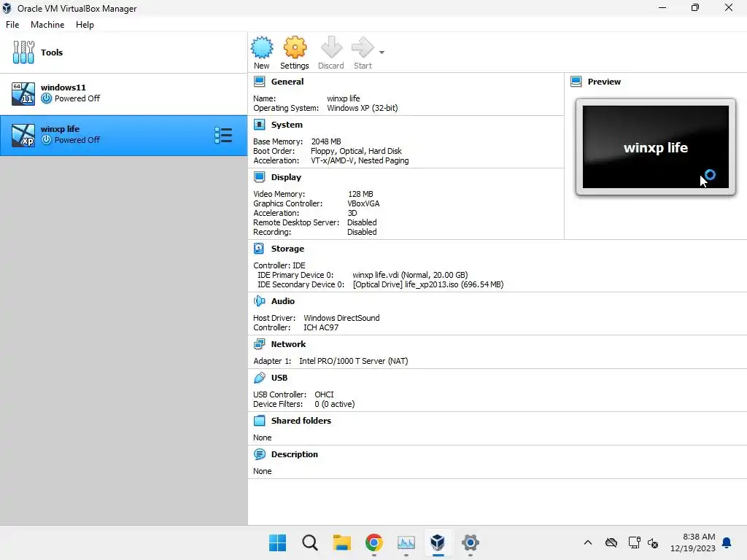Start the selected VM with the Start arrow
747x560 pixels.
[363, 47]
